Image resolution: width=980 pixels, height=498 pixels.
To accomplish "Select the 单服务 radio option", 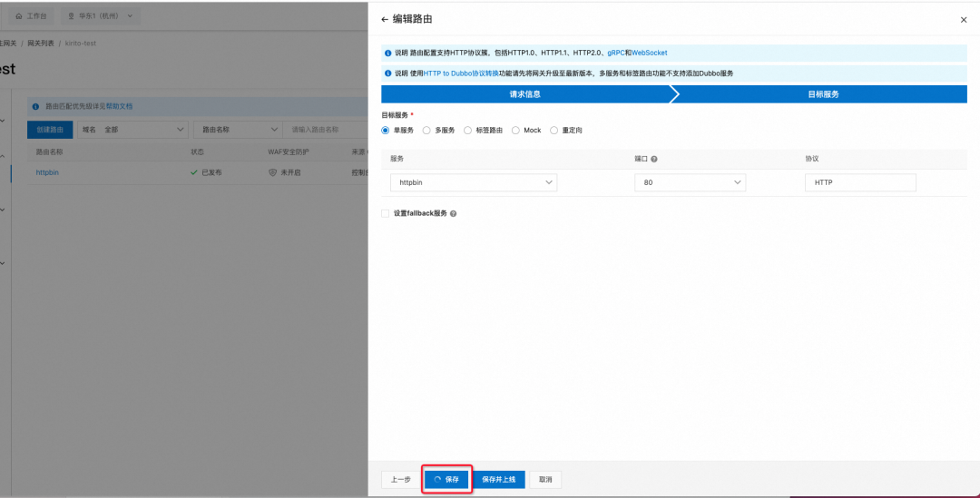I will click(385, 131).
